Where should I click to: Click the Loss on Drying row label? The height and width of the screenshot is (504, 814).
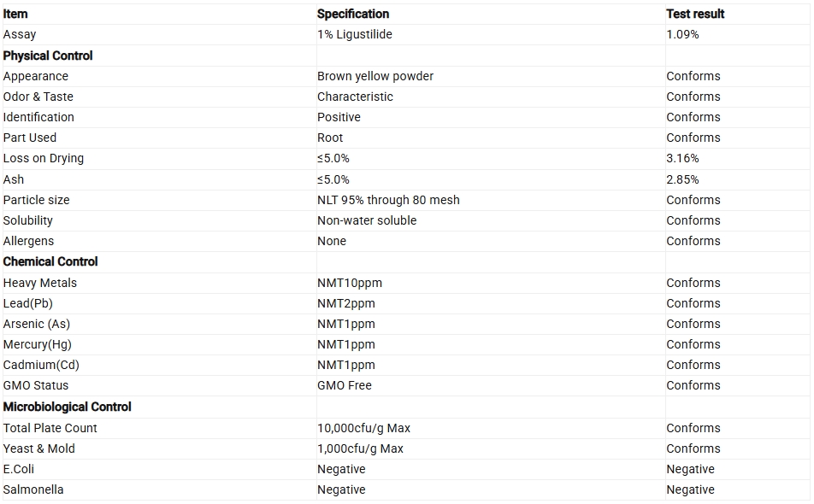click(x=44, y=159)
